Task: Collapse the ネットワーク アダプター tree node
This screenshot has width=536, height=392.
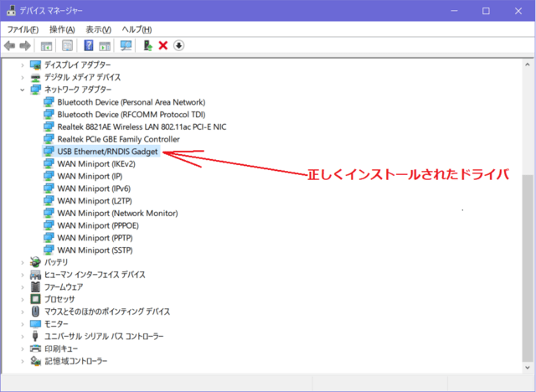Action: pyautogui.click(x=23, y=90)
